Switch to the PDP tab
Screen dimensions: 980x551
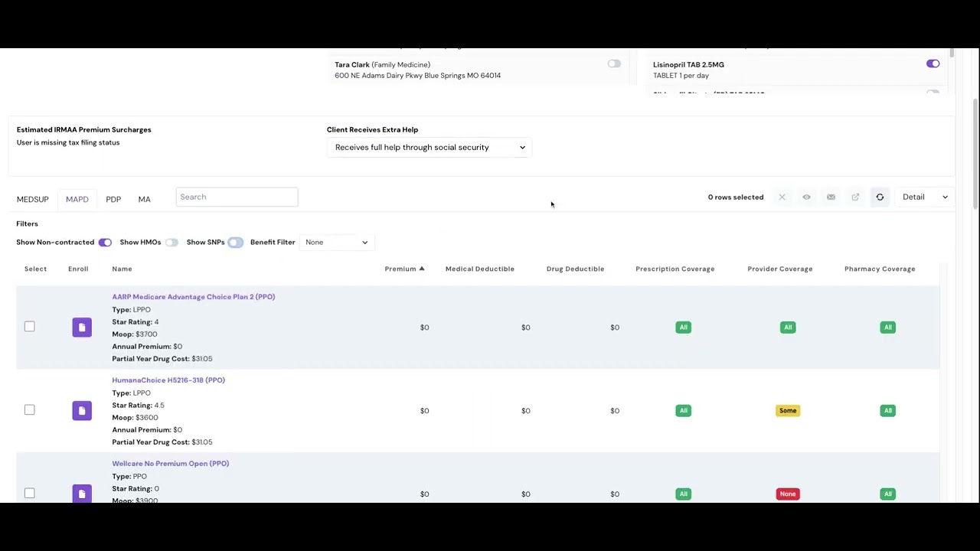(x=113, y=200)
